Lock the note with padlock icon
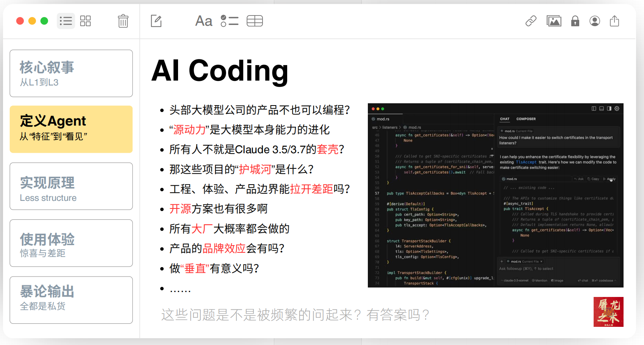Image resolution: width=644 pixels, height=345 pixels. tap(575, 21)
